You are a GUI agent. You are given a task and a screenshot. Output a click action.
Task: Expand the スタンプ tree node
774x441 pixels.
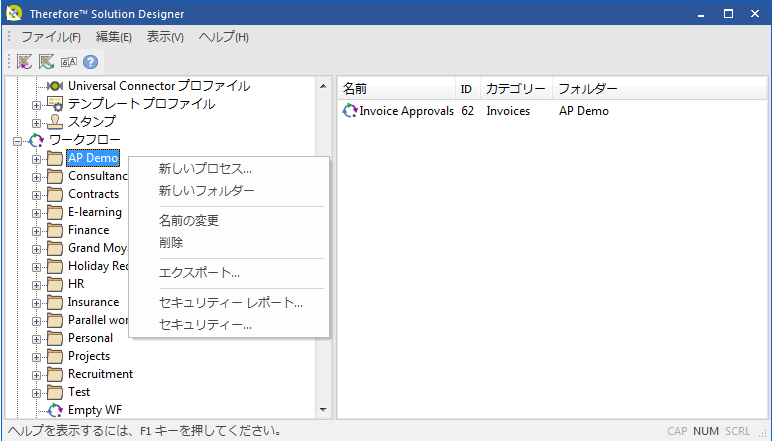37,122
